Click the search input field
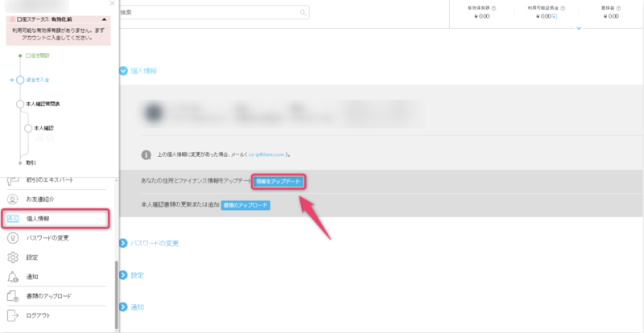 (213, 13)
